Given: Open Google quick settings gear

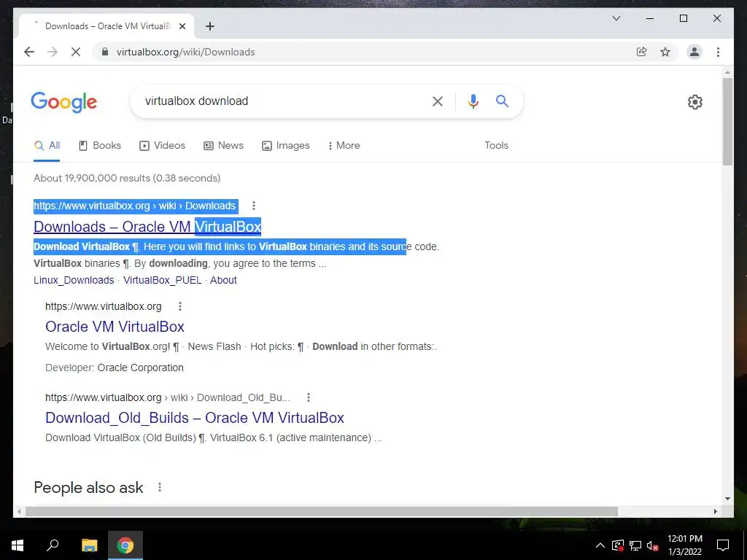Looking at the screenshot, I should 695,102.
